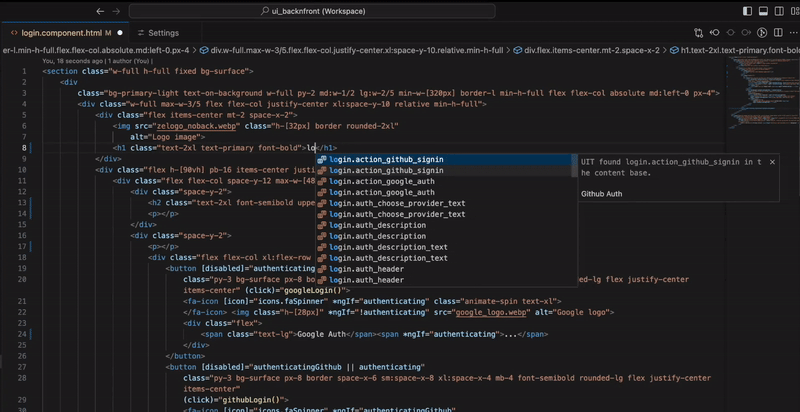
Task: Open the ui_backnfront workspace search box
Action: [x=312, y=11]
